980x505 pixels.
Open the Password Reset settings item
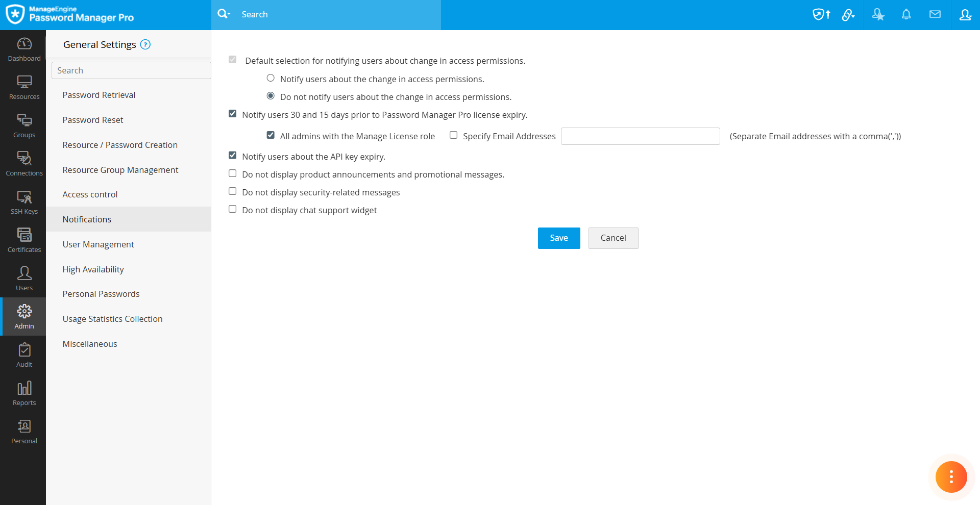93,120
